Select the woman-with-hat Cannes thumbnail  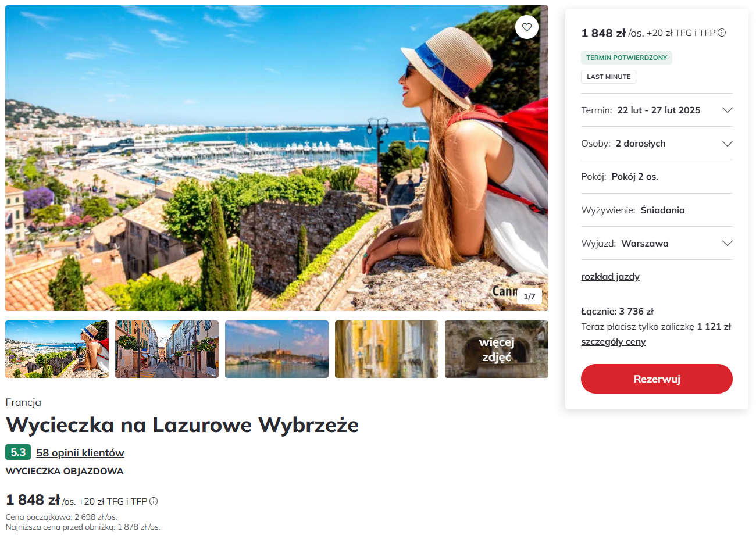click(x=57, y=349)
